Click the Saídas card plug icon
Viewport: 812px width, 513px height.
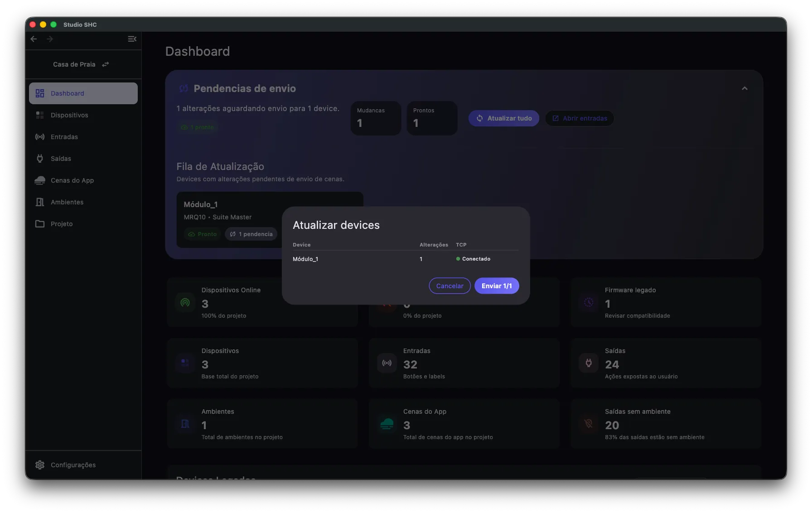click(x=589, y=363)
